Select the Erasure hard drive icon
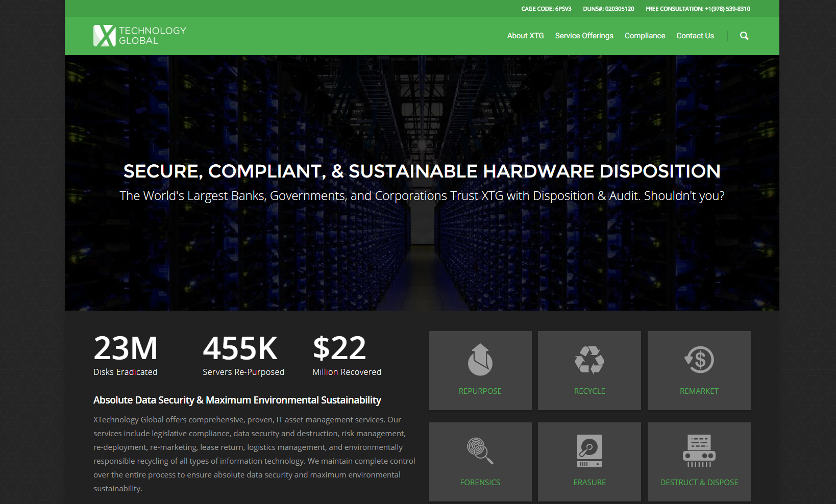The height and width of the screenshot is (504, 836). click(x=589, y=451)
